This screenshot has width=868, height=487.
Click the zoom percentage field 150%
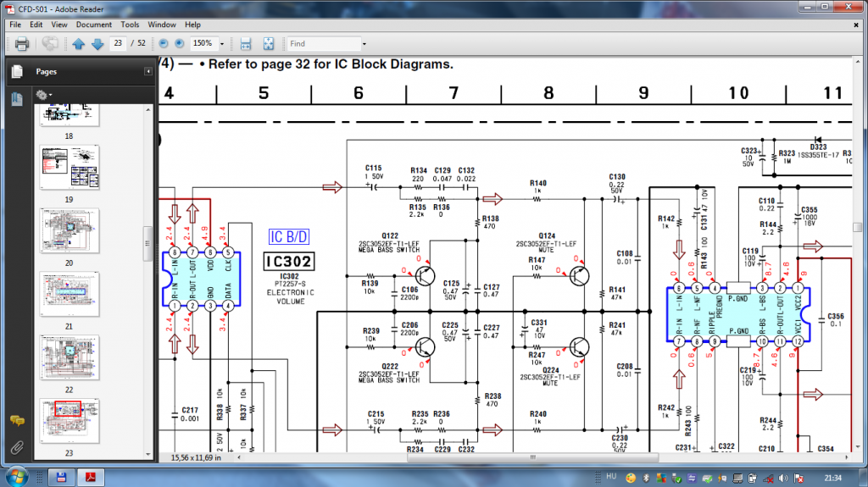[x=203, y=43]
